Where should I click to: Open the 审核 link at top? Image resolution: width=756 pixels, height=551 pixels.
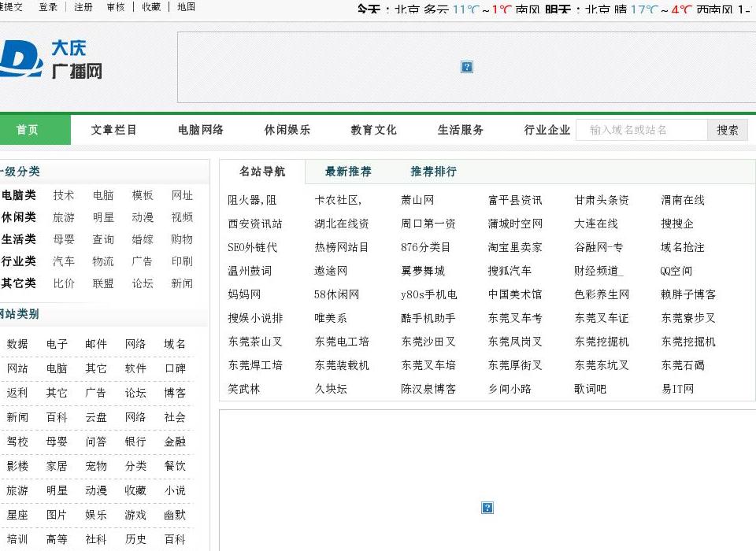point(116,7)
